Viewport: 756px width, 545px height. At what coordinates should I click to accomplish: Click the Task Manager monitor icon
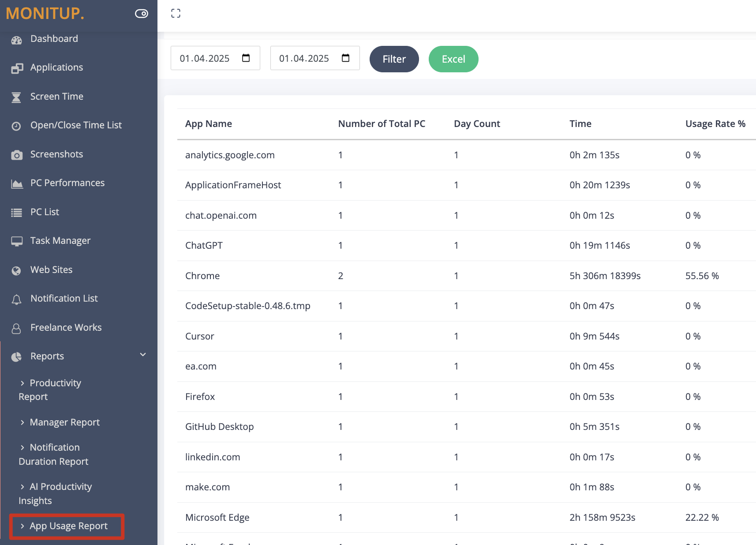(17, 242)
